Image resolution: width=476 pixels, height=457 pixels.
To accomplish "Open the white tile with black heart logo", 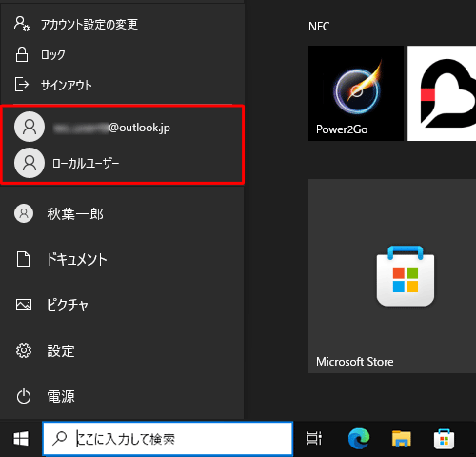I will click(442, 93).
